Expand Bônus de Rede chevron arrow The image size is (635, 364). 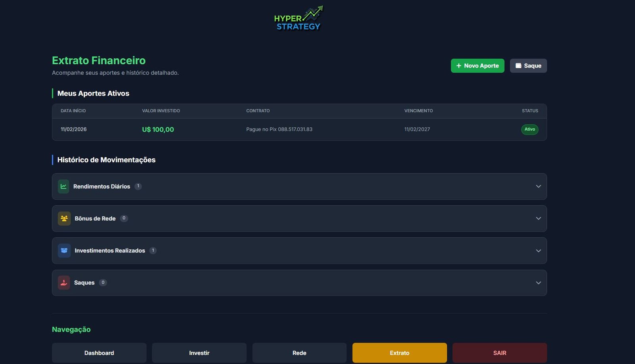click(538, 218)
